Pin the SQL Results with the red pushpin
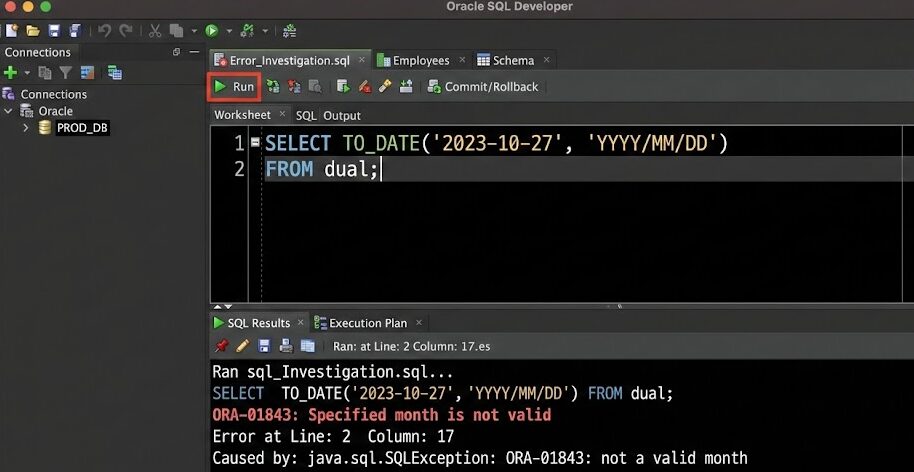This screenshot has width=914, height=472. coord(221,346)
